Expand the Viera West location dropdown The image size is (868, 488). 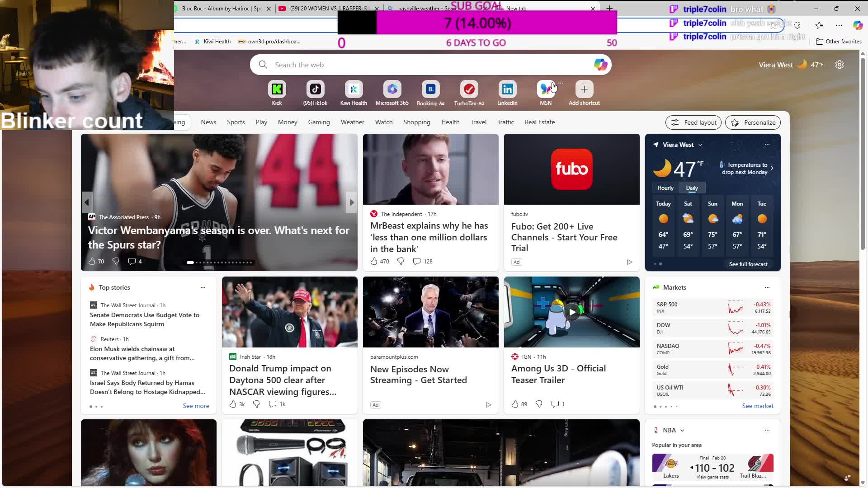coord(700,145)
